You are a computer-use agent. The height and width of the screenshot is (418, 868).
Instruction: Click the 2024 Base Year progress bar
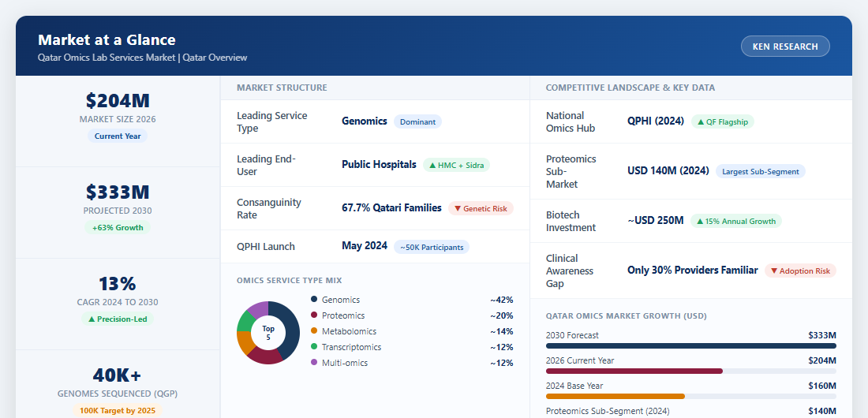tap(691, 396)
